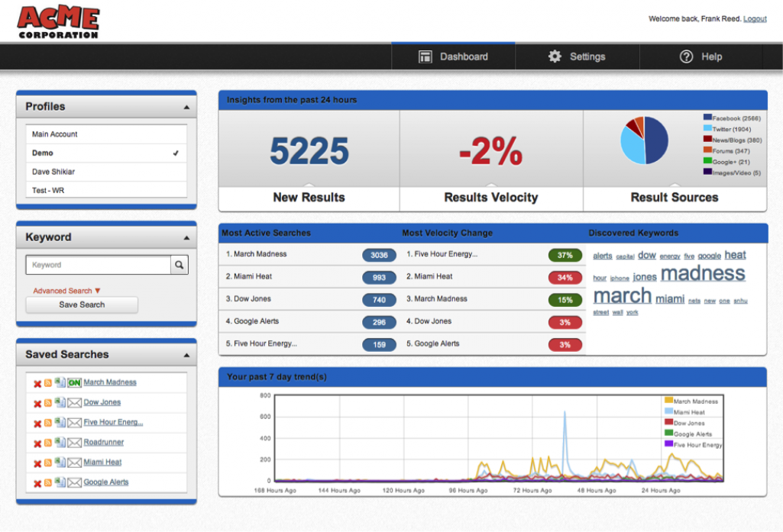Expand the Advanced Search options

pyautogui.click(x=66, y=290)
